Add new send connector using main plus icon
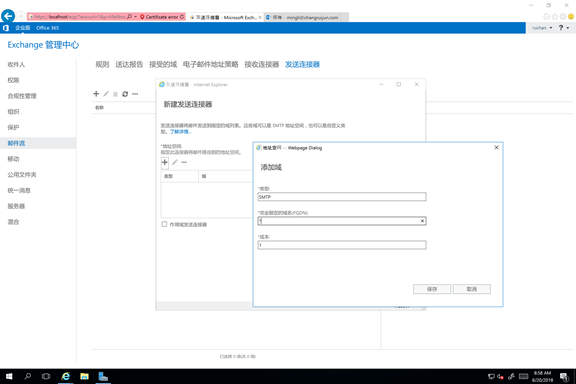 [96, 94]
